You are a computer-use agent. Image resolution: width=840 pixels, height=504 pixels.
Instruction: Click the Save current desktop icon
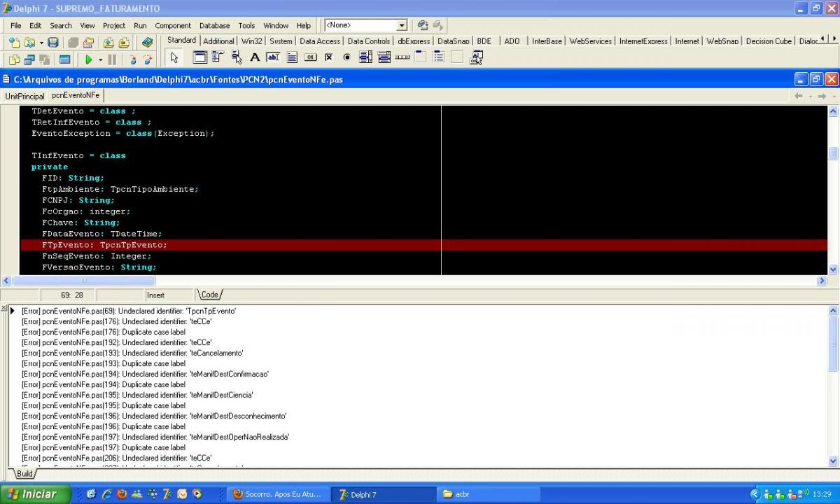pos(423,25)
